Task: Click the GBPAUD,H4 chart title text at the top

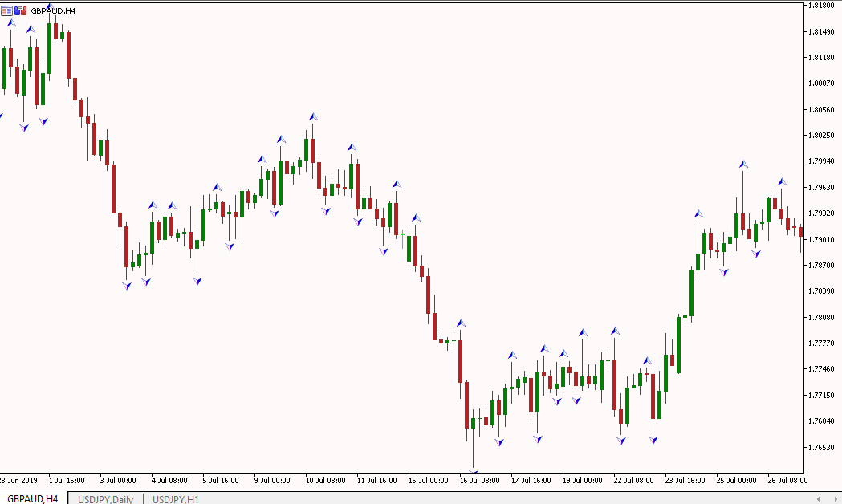Action: click(x=53, y=10)
